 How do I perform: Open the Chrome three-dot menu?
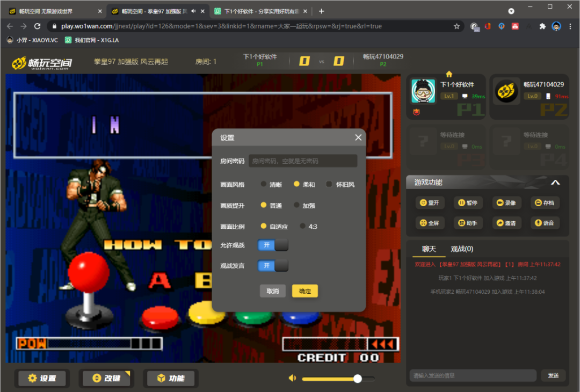pos(570,26)
